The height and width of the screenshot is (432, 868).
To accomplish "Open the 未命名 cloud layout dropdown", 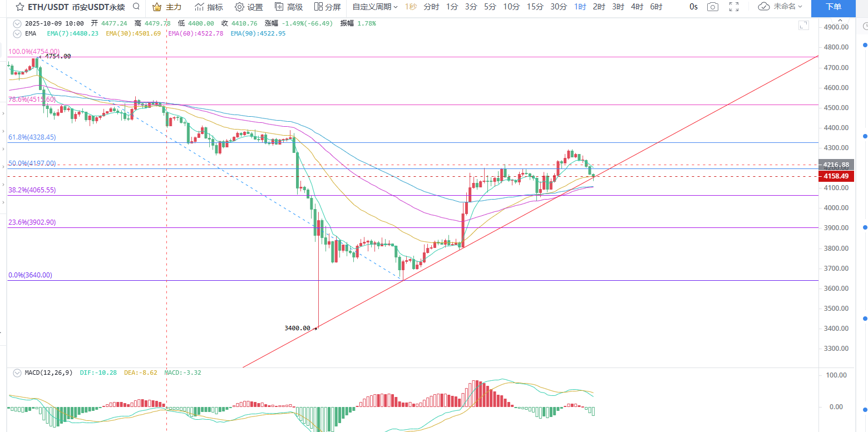I will [x=781, y=7].
